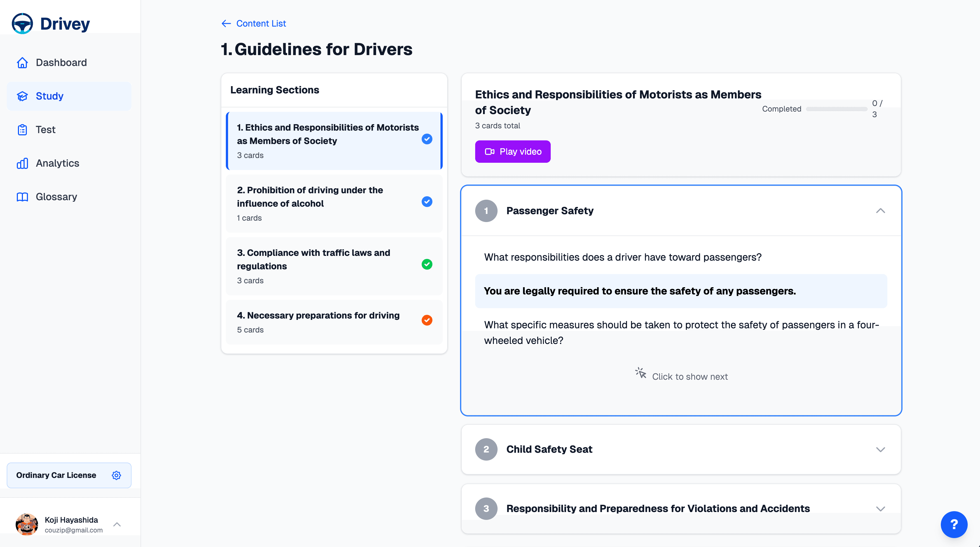Click the Click to show next cursor icon

click(x=641, y=373)
